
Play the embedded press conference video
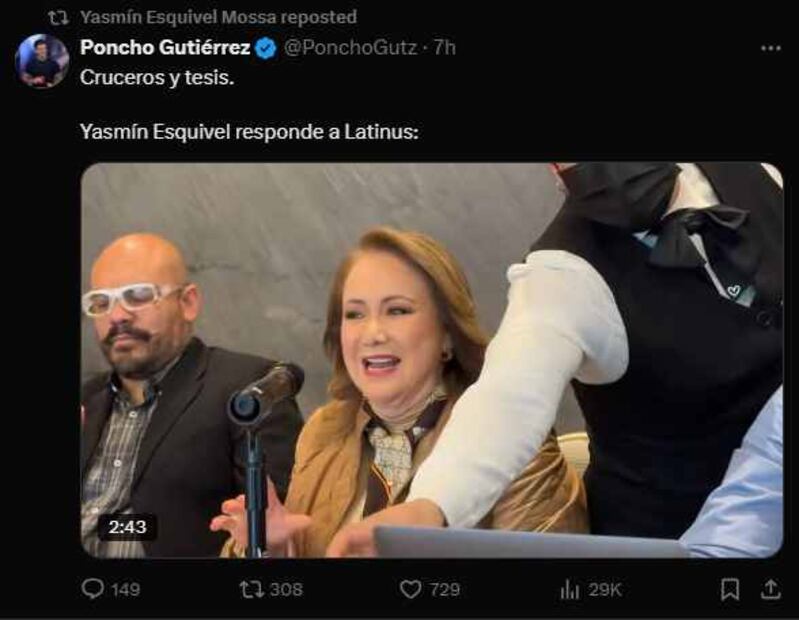click(431, 360)
